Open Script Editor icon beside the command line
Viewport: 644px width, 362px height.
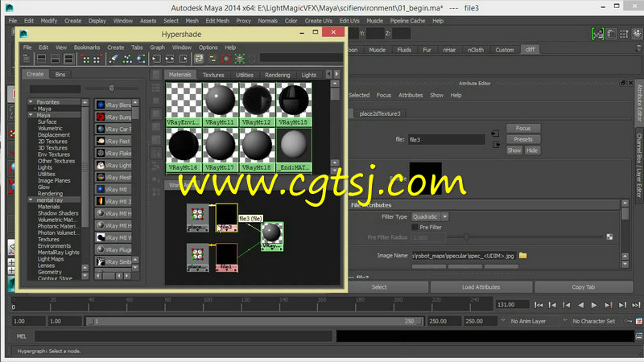pyautogui.click(x=639, y=336)
